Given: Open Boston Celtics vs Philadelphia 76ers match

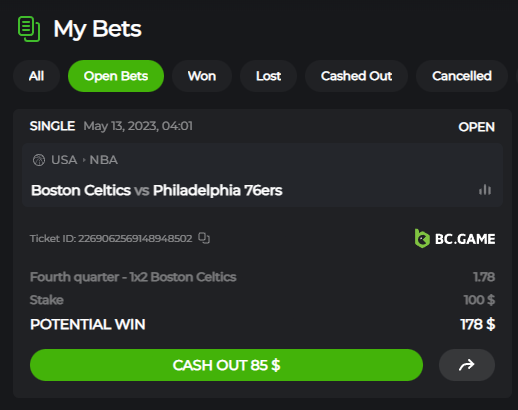Looking at the screenshot, I should (157, 191).
